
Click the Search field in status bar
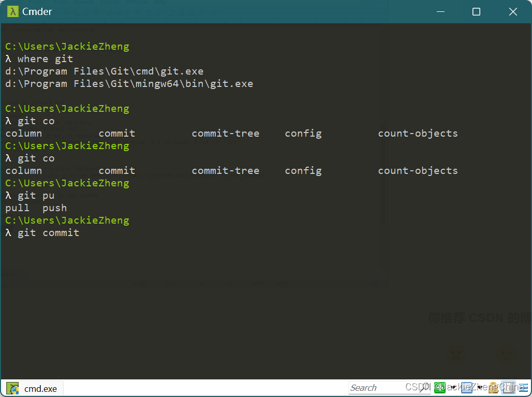tap(390, 388)
